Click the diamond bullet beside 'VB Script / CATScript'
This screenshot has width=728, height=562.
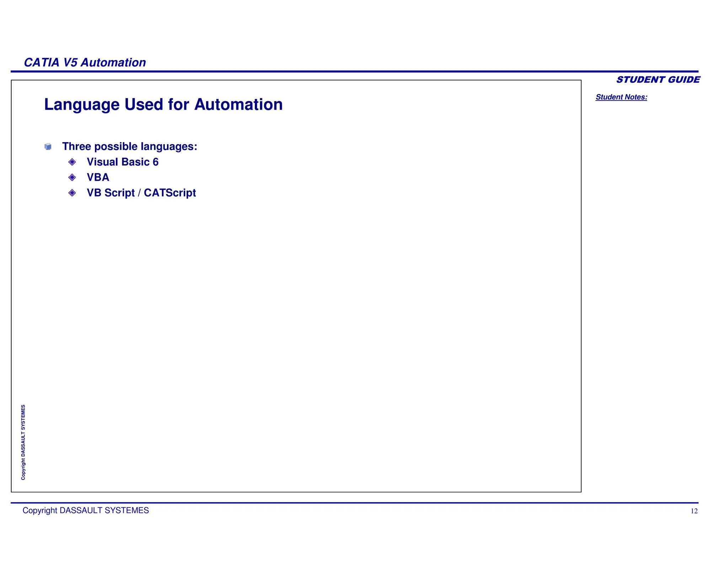[x=72, y=193]
